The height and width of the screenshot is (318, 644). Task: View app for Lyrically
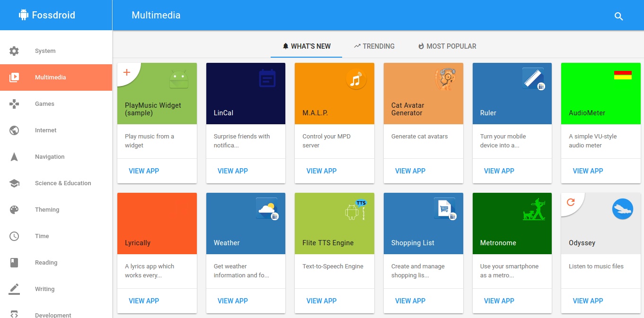(x=144, y=301)
